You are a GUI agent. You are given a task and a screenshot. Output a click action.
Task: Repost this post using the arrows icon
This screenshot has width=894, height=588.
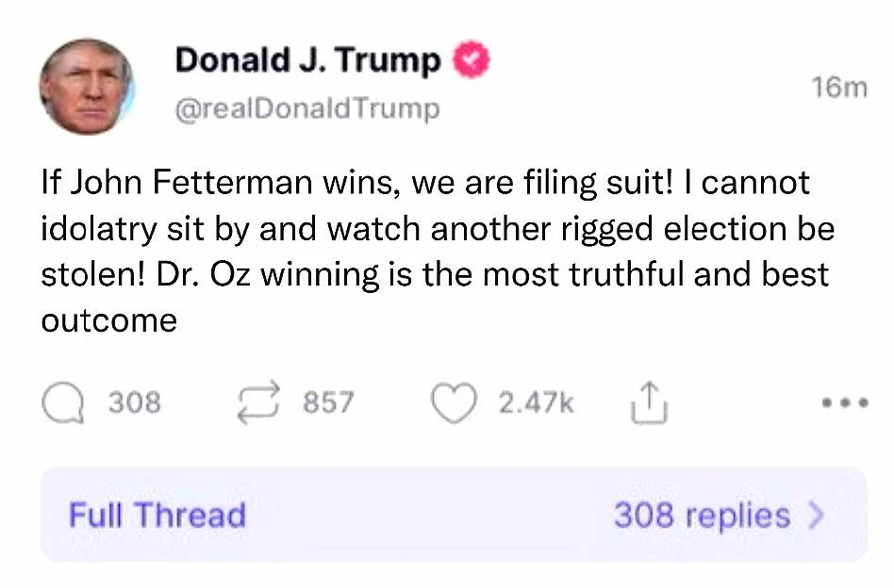point(257,403)
